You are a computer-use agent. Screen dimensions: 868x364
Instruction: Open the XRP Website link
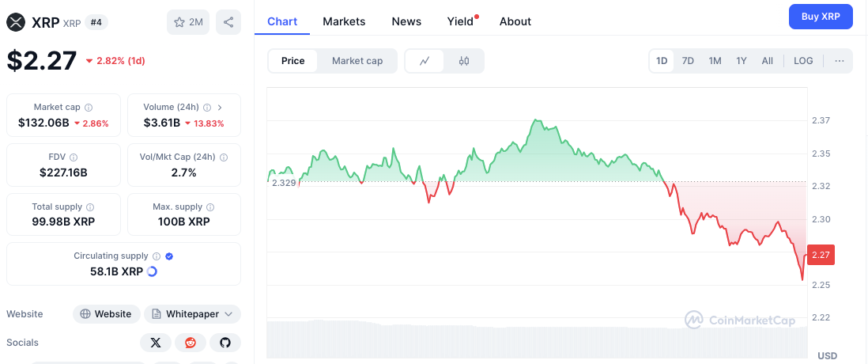pos(106,314)
